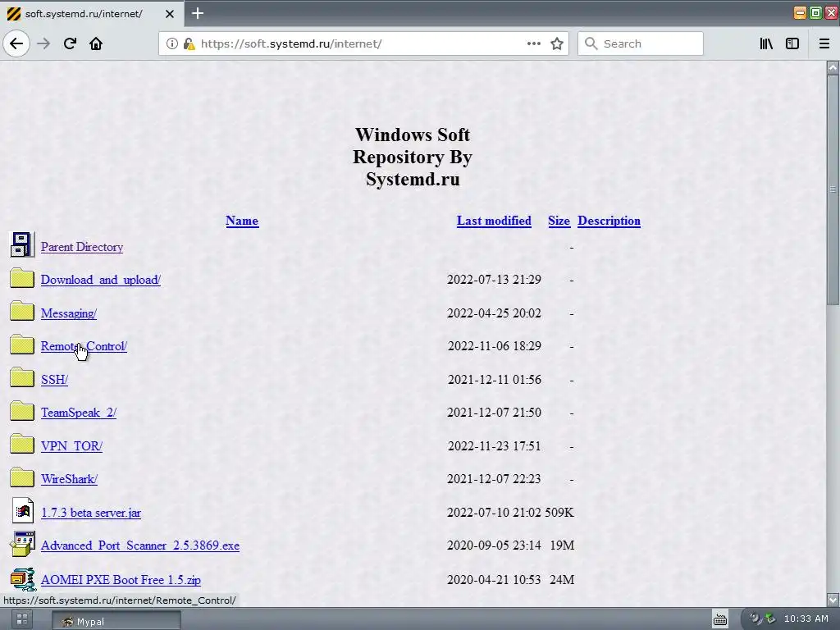Open page actions three-dot menu

pyautogui.click(x=533, y=43)
